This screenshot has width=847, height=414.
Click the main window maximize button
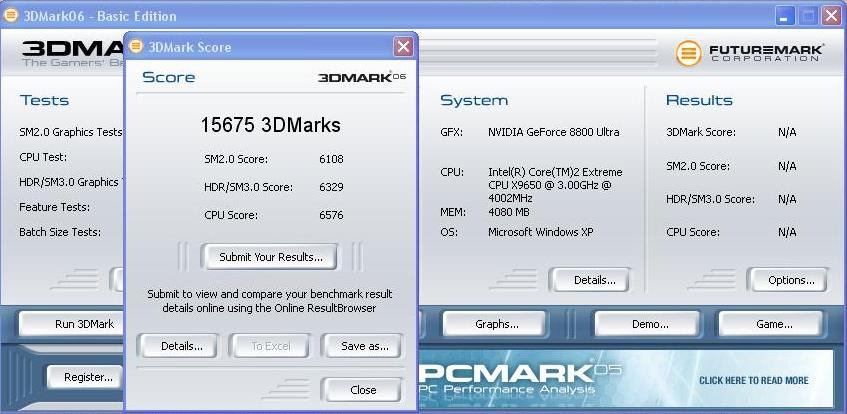tap(808, 16)
